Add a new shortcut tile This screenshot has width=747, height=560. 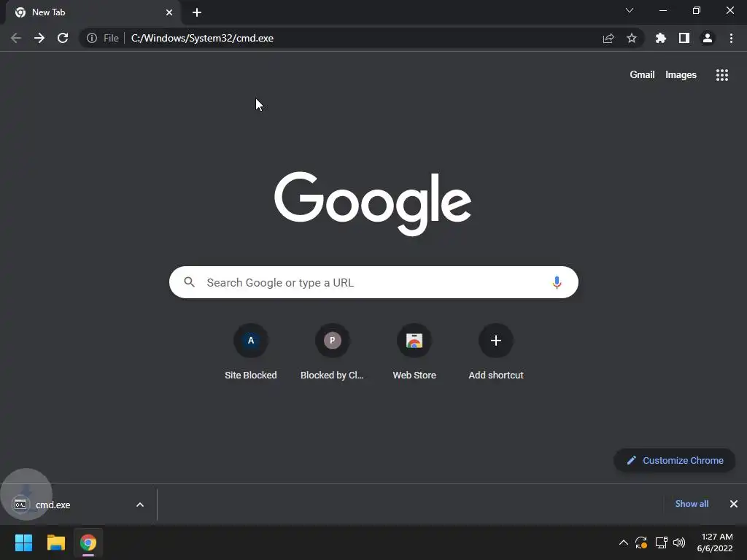(x=496, y=351)
